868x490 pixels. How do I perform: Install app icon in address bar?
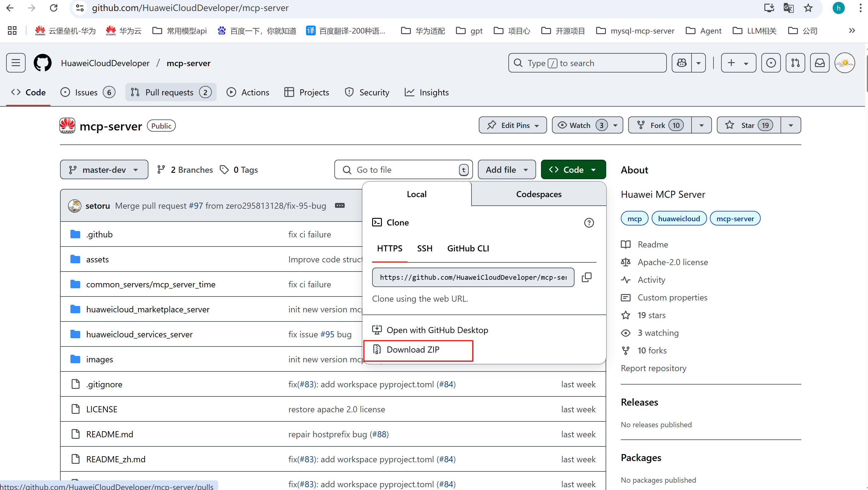click(769, 8)
